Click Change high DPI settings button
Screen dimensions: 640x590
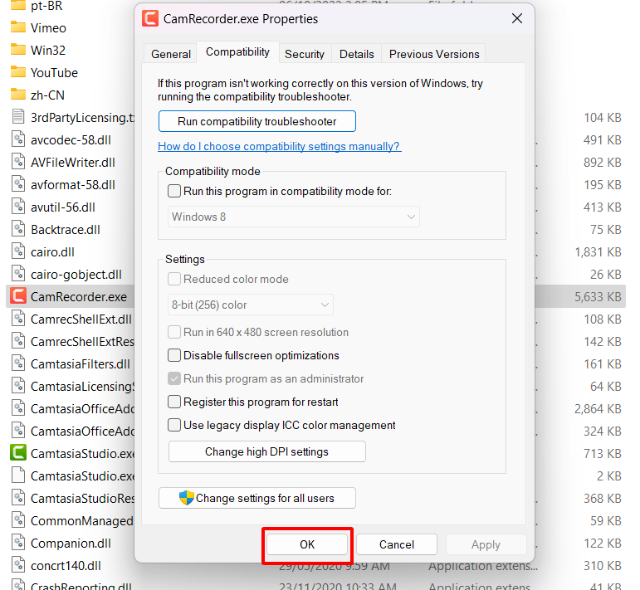pos(267,452)
